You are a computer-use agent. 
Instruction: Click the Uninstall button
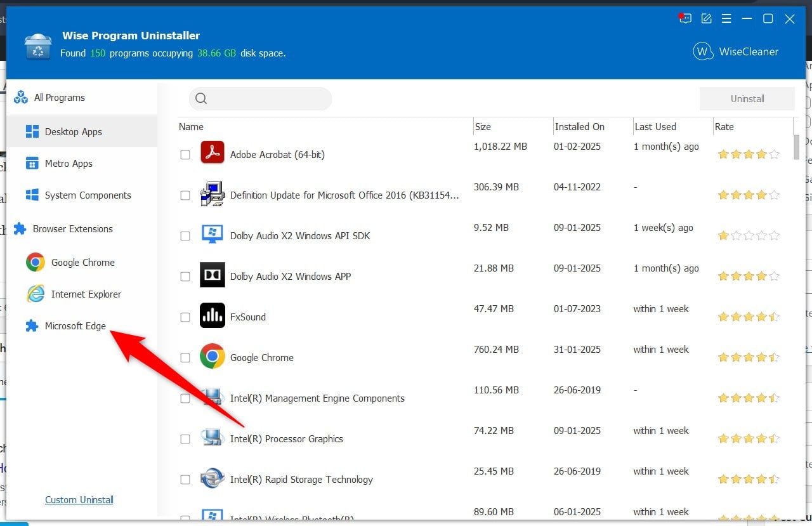click(x=747, y=98)
